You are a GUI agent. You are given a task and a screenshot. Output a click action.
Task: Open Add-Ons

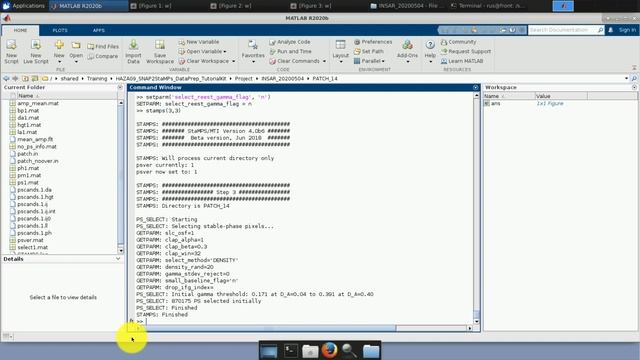[x=407, y=52]
